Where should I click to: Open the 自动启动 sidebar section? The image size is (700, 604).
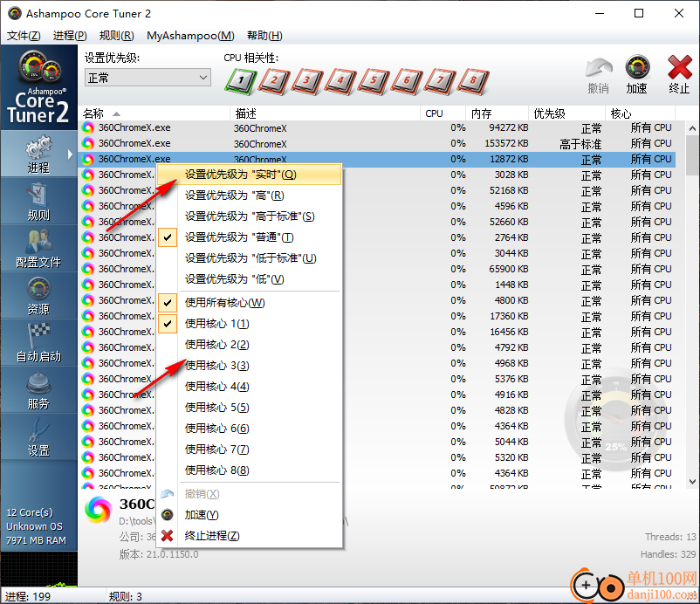[38, 342]
